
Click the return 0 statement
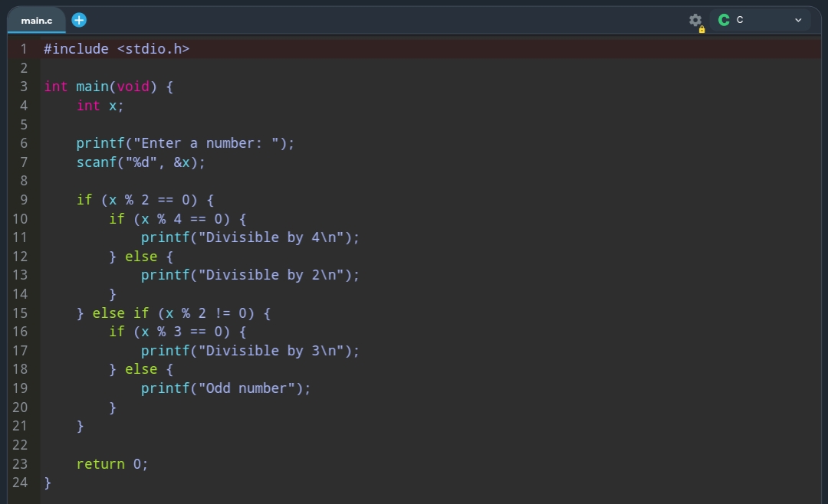point(112,464)
